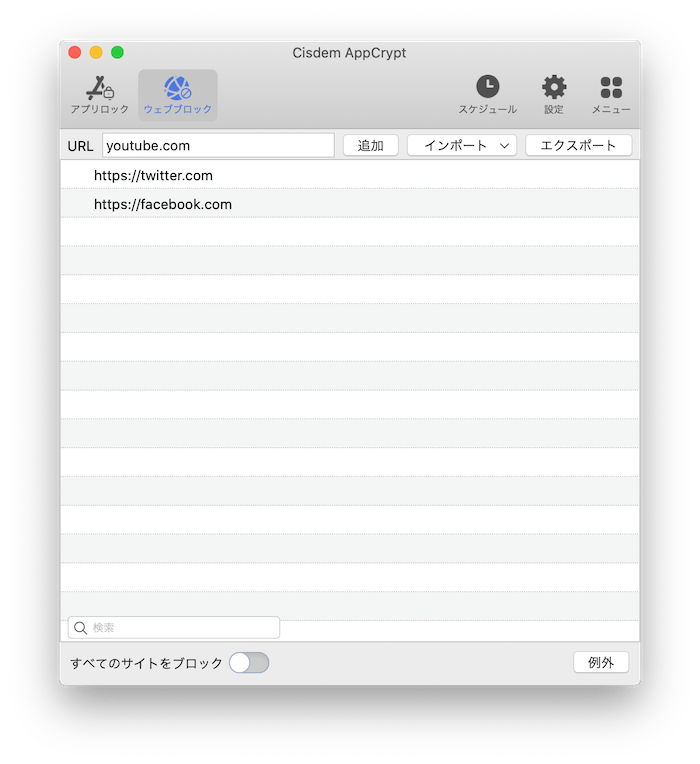The image size is (700, 764).
Task: Focus the 検索 search field
Action: coord(174,628)
